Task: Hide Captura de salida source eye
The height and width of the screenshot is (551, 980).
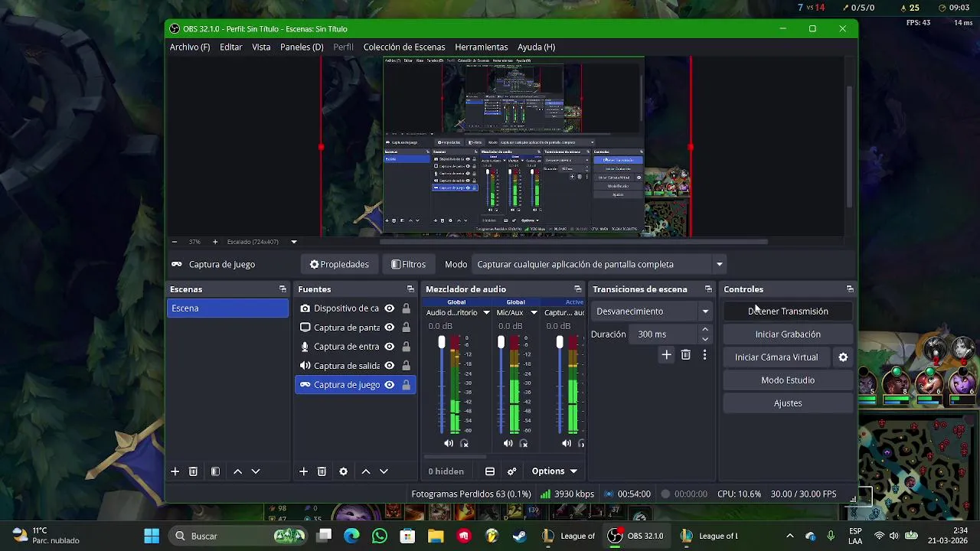Action: click(389, 366)
